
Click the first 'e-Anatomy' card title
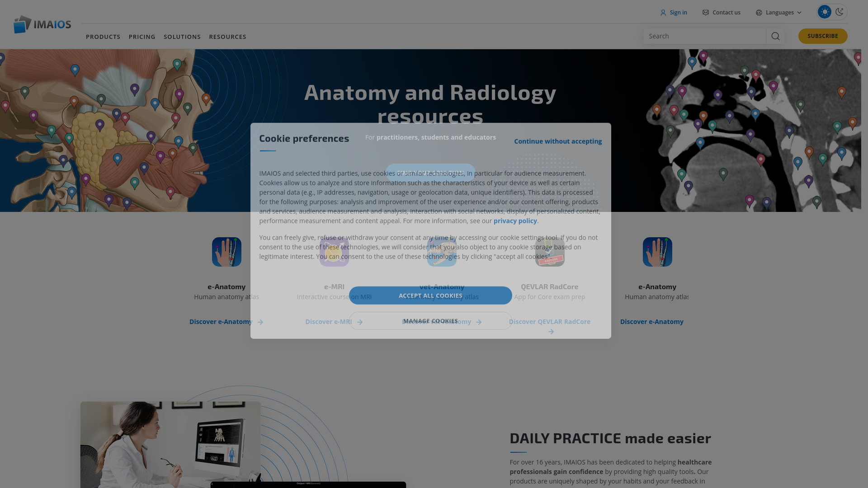tap(226, 286)
